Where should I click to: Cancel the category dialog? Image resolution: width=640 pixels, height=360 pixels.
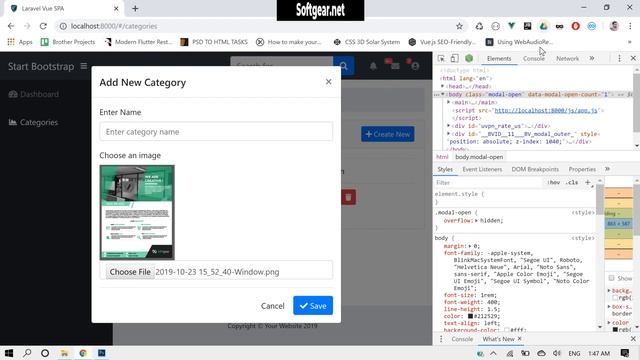click(x=272, y=306)
